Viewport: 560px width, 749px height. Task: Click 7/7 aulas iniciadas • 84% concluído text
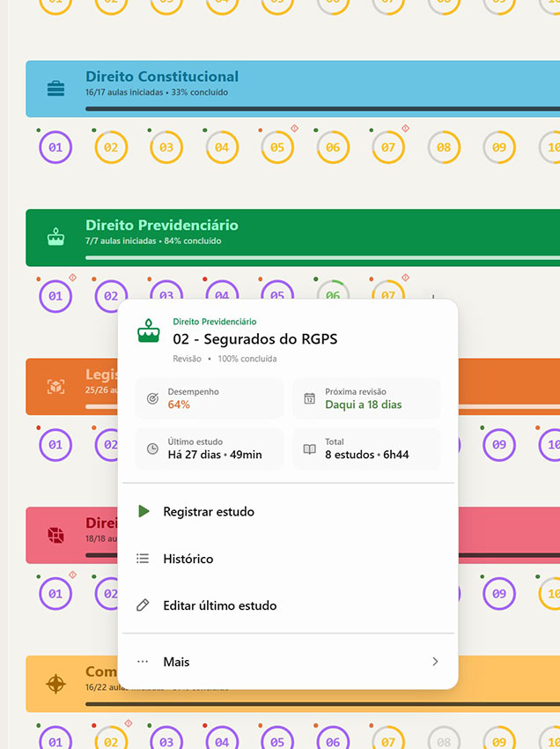click(x=153, y=241)
